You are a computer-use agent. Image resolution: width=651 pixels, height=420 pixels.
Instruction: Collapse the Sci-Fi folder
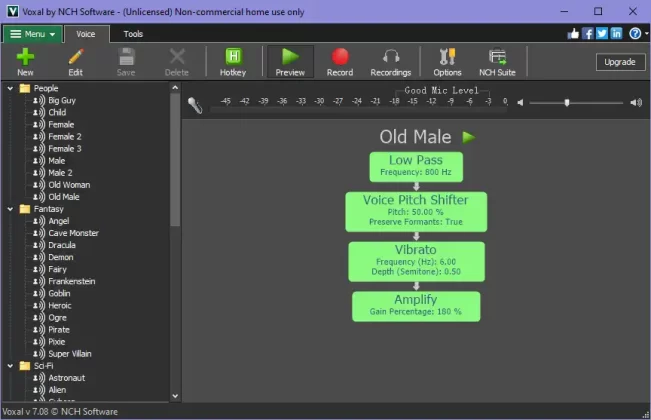[x=10, y=366]
